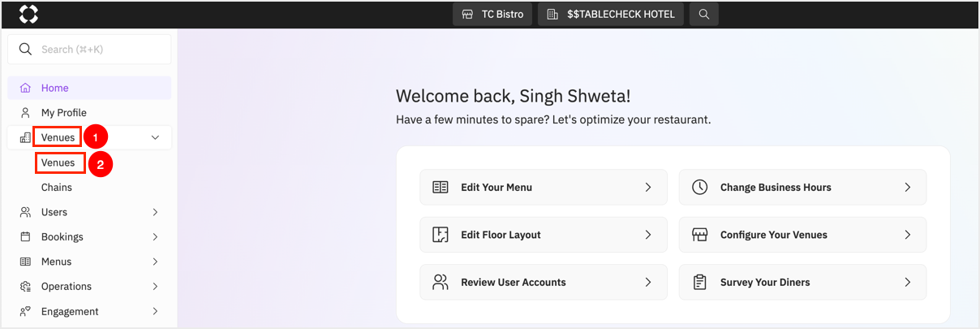This screenshot has width=980, height=329.
Task: Open the Edit Floor Layout card
Action: [x=544, y=235]
